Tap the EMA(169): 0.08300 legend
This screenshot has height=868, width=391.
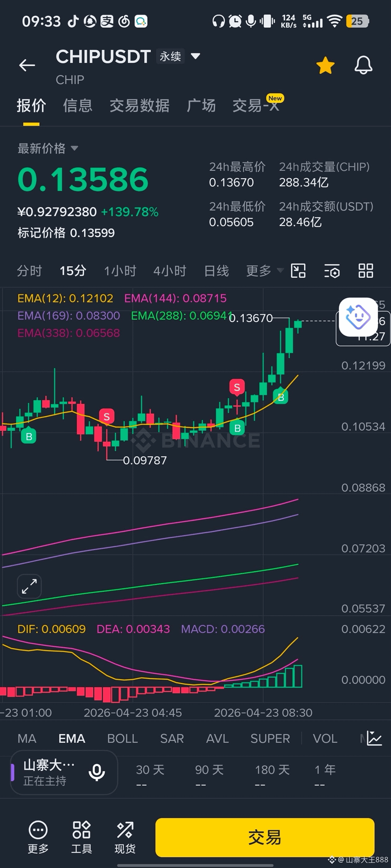coord(68,316)
